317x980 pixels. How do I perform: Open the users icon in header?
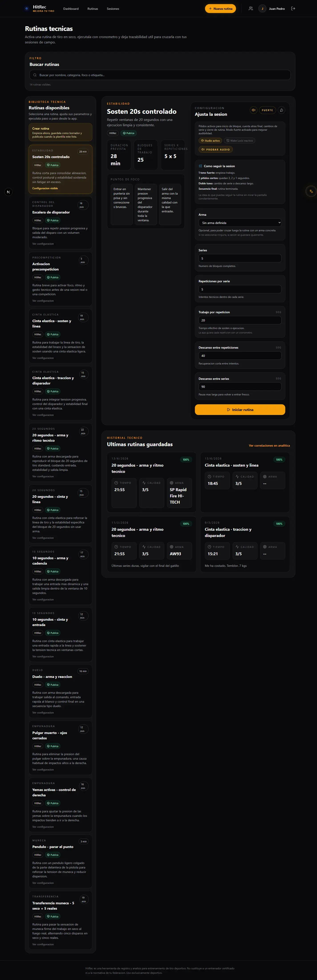(250, 8)
